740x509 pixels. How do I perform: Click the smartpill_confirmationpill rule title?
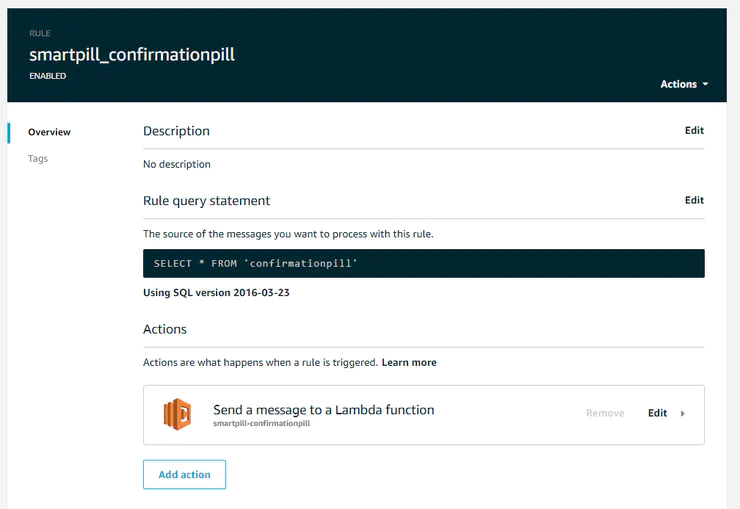pos(132,54)
